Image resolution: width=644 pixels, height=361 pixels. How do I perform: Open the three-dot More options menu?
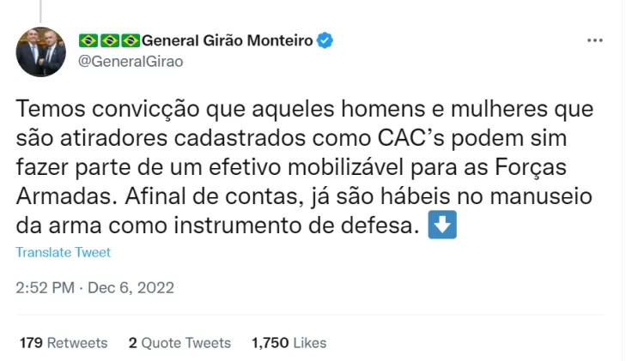pos(595,40)
